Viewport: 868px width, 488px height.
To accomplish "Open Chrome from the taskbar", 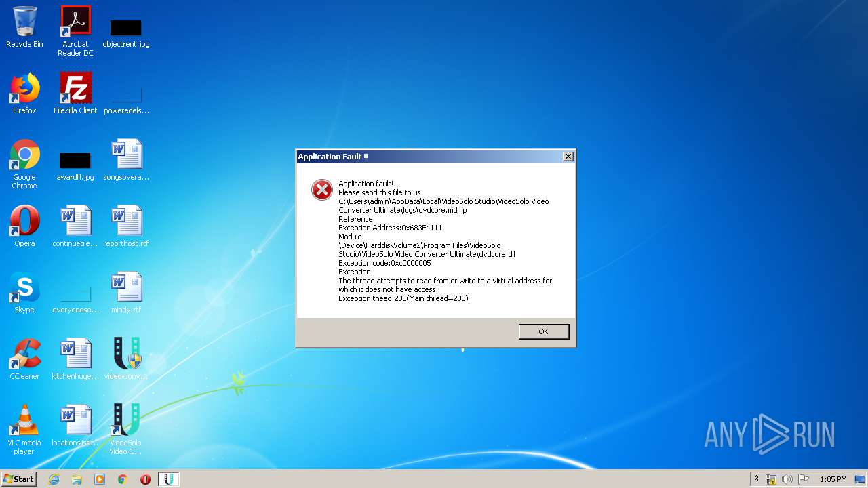I will click(x=123, y=479).
